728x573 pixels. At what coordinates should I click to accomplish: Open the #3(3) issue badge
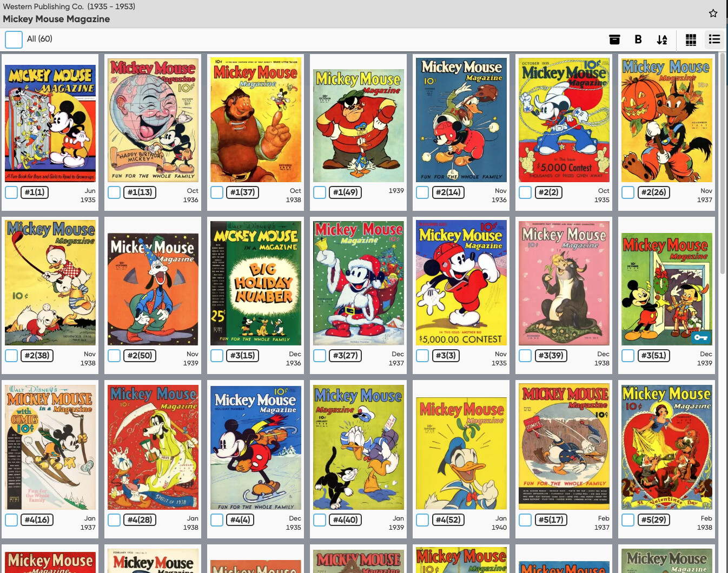pyautogui.click(x=446, y=356)
